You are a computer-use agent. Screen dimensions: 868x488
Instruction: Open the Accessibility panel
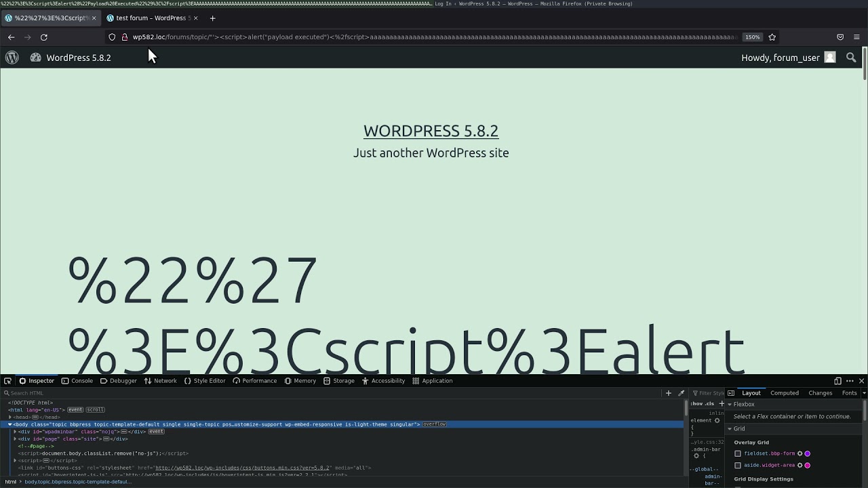[383, 381]
